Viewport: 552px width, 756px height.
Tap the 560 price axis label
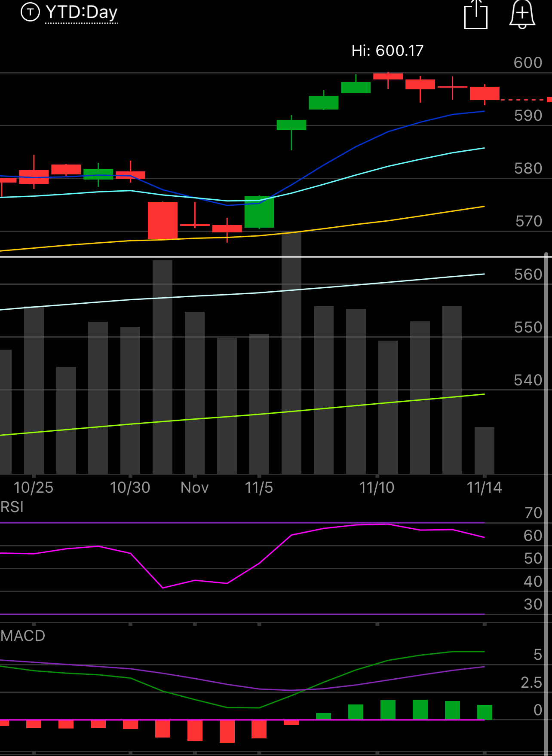(x=528, y=274)
